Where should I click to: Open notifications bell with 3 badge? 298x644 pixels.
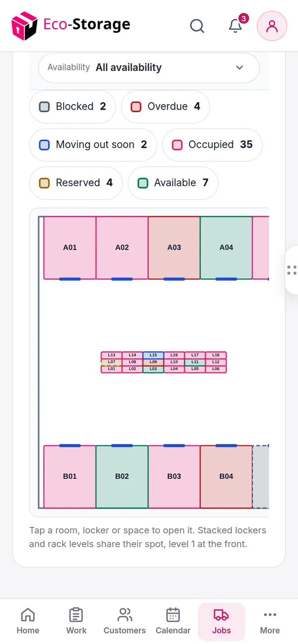[235, 26]
